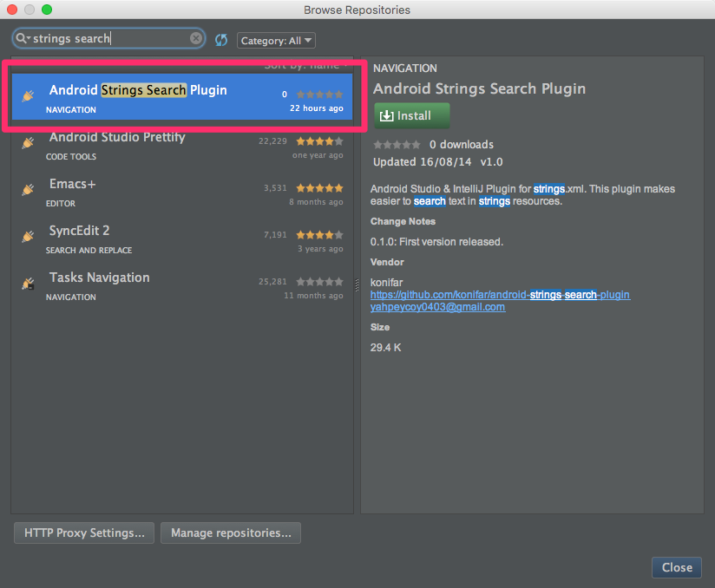
Task: Click the green macOS zoom window button
Action: coord(47,10)
